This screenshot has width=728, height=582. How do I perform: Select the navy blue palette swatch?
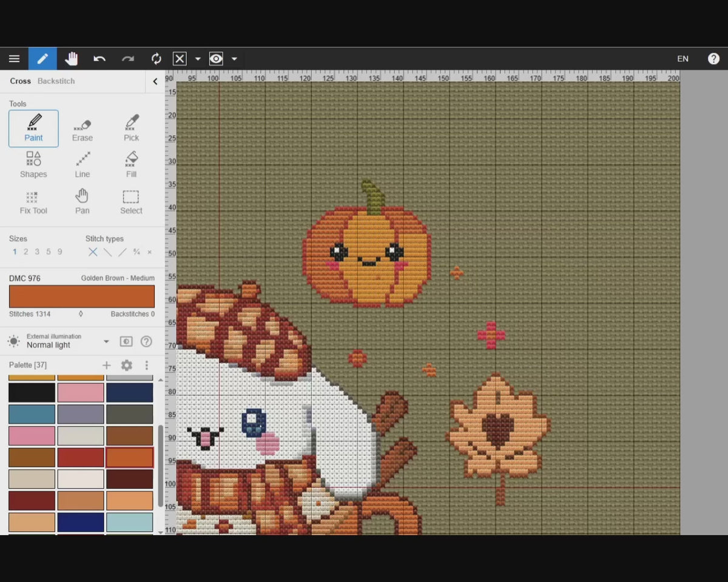[x=130, y=393]
